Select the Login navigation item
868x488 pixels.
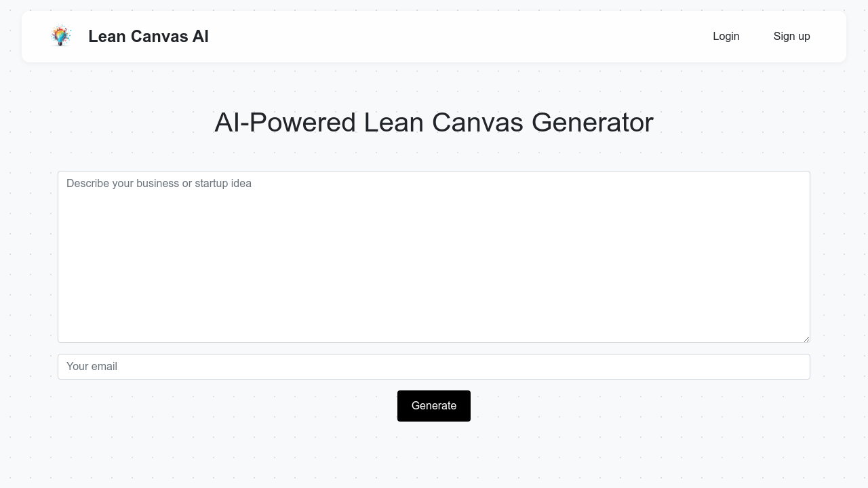[726, 36]
